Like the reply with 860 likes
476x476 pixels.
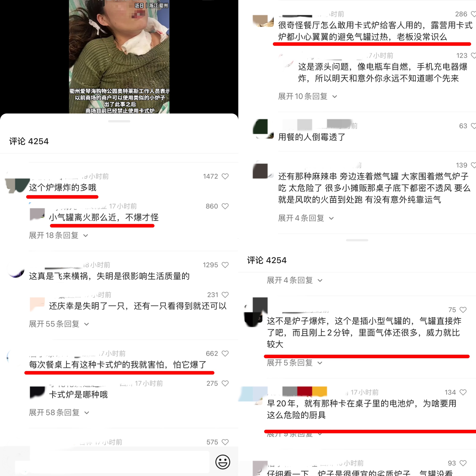pyautogui.click(x=225, y=206)
